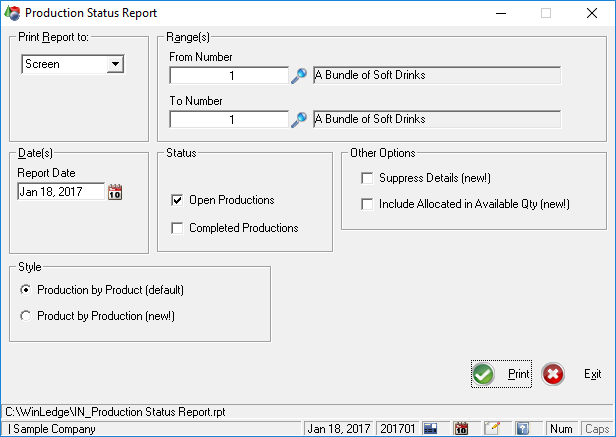Click the help question mark status icon
Image resolution: width=616 pixels, height=437 pixels.
tap(522, 429)
